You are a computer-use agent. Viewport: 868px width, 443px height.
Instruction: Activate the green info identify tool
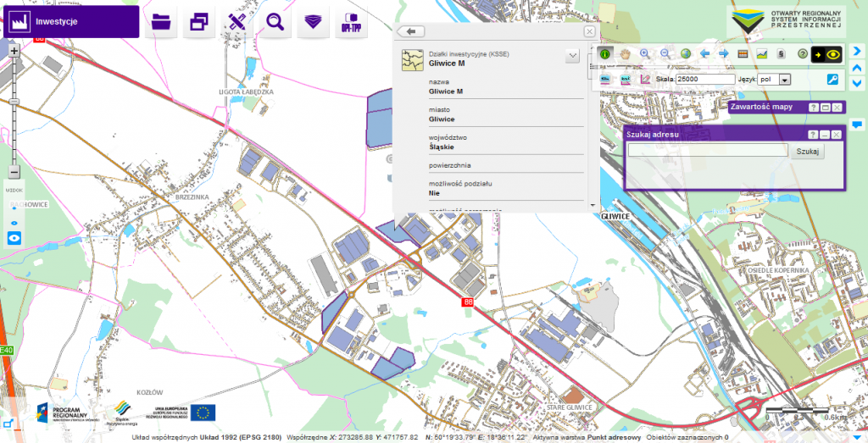605,54
